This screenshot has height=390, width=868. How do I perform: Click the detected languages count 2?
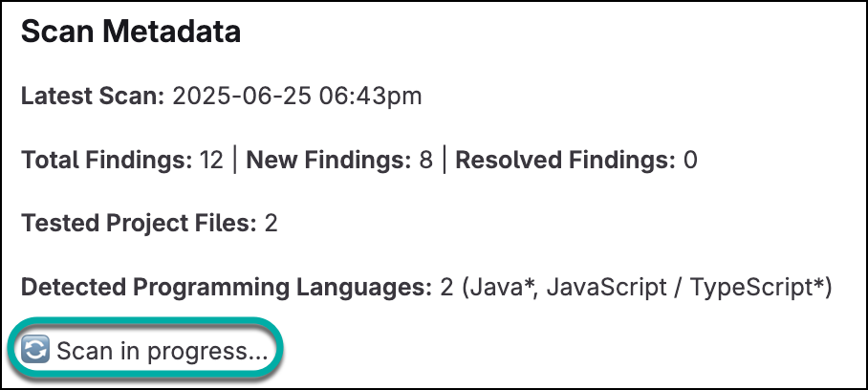pyautogui.click(x=446, y=287)
